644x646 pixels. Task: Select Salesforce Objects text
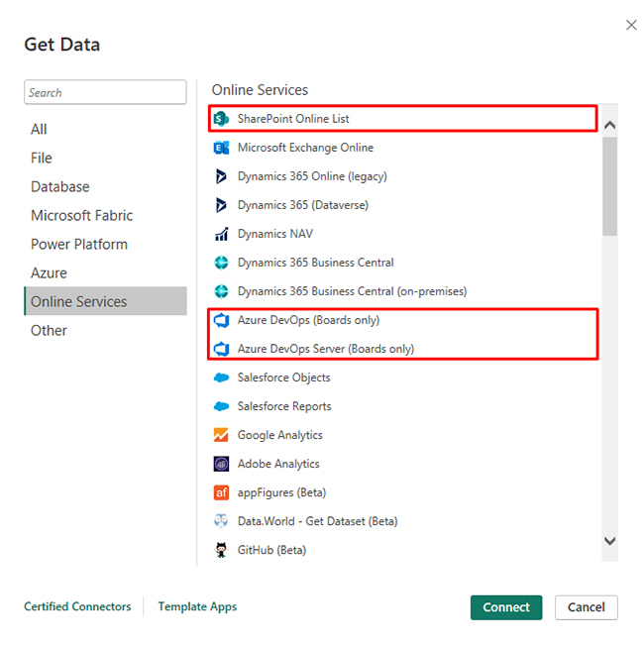284,377
